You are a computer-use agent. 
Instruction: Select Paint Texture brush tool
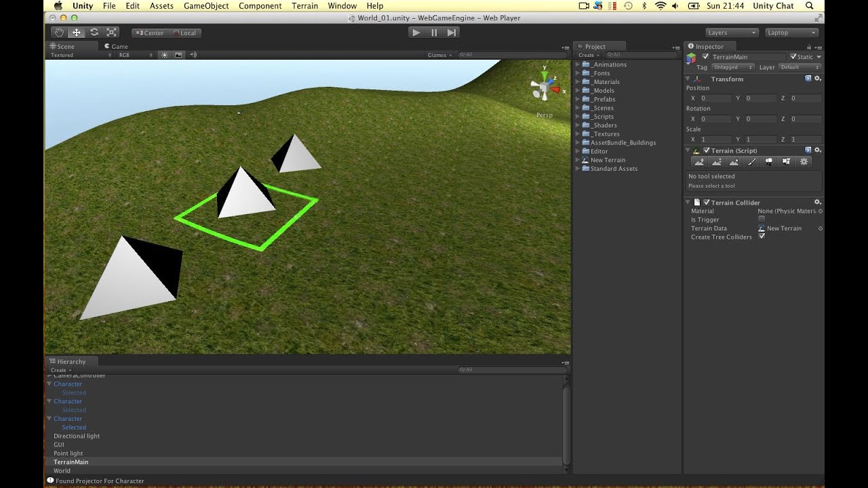point(752,161)
